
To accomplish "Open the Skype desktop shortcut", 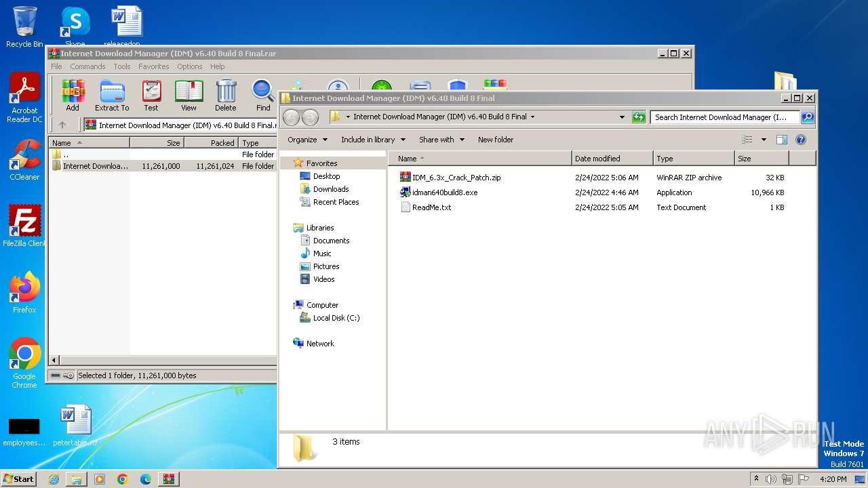I will pyautogui.click(x=75, y=27).
